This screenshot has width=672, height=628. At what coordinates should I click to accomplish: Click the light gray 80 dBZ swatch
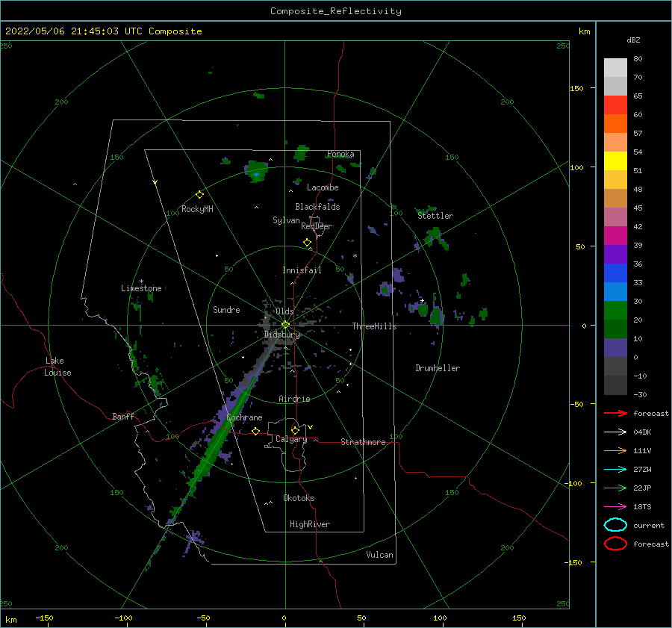coord(615,67)
